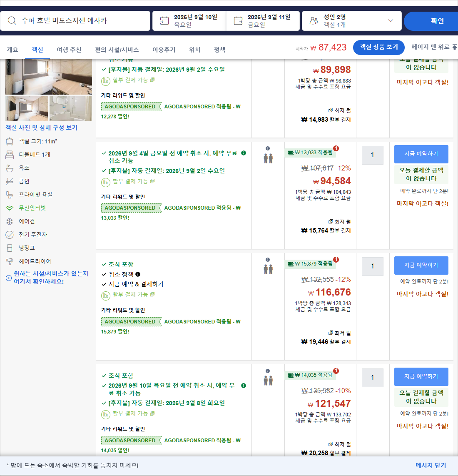
Task: Expand 원하는 시설/서비스가 있는지 여기서 확인하세요 link
Action: click(47, 278)
